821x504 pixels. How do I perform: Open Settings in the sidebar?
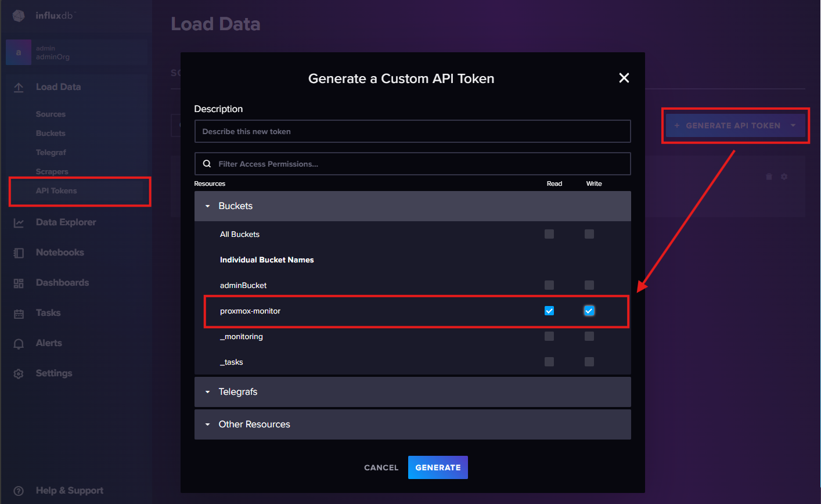tap(54, 373)
